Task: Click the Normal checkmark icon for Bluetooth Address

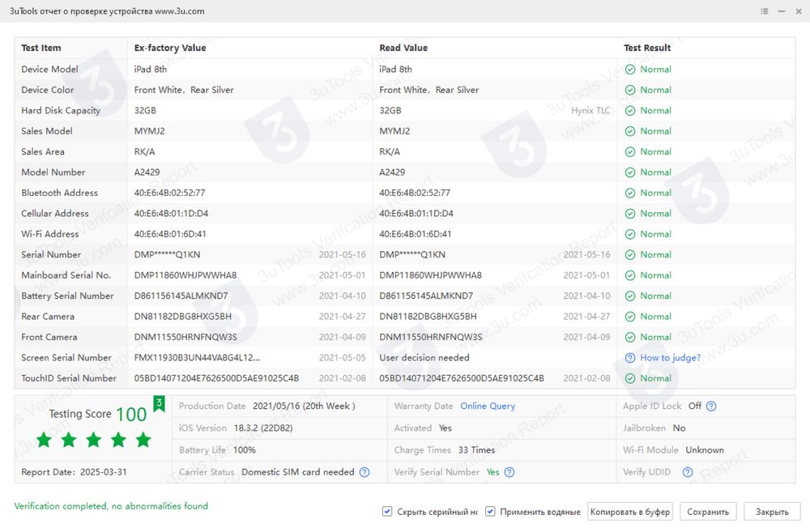Action: coord(629,193)
